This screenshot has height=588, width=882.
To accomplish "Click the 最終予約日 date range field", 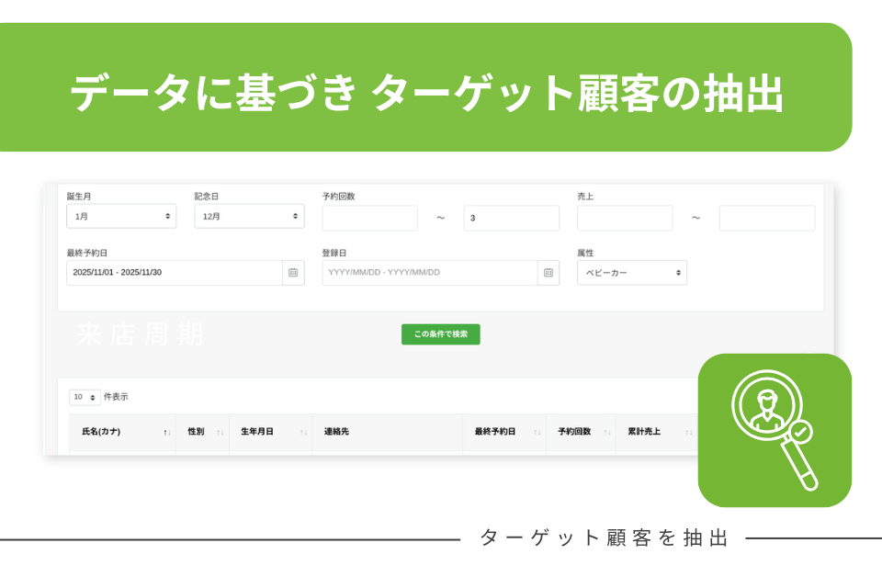I will 174,273.
